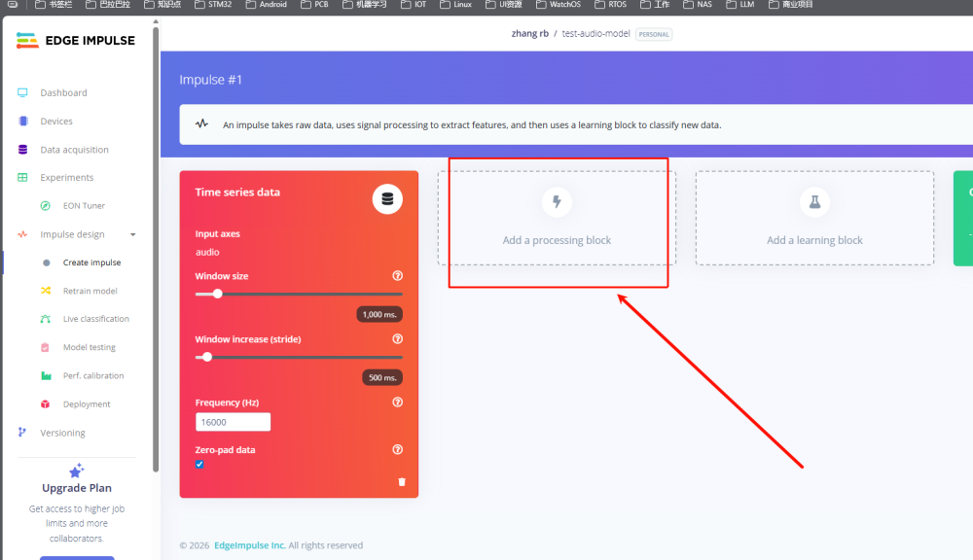Click the Devices chip icon
Screen dimensions: 973x560
[x=22, y=122]
